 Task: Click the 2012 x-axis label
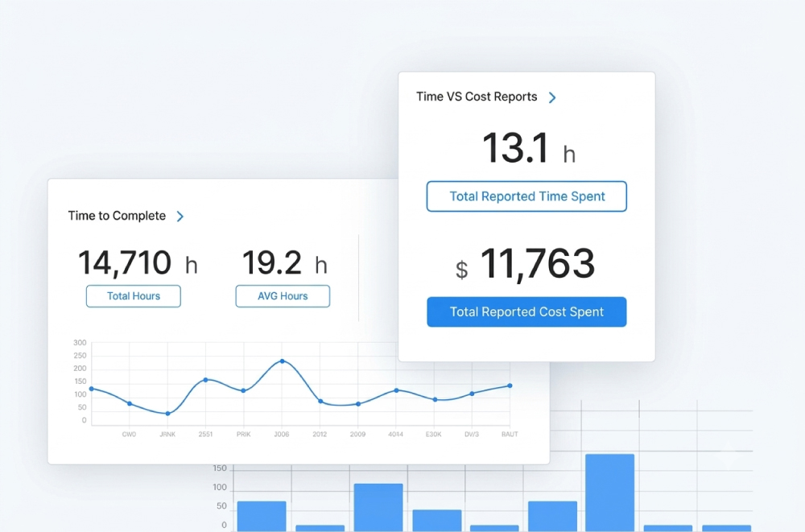[x=320, y=435]
